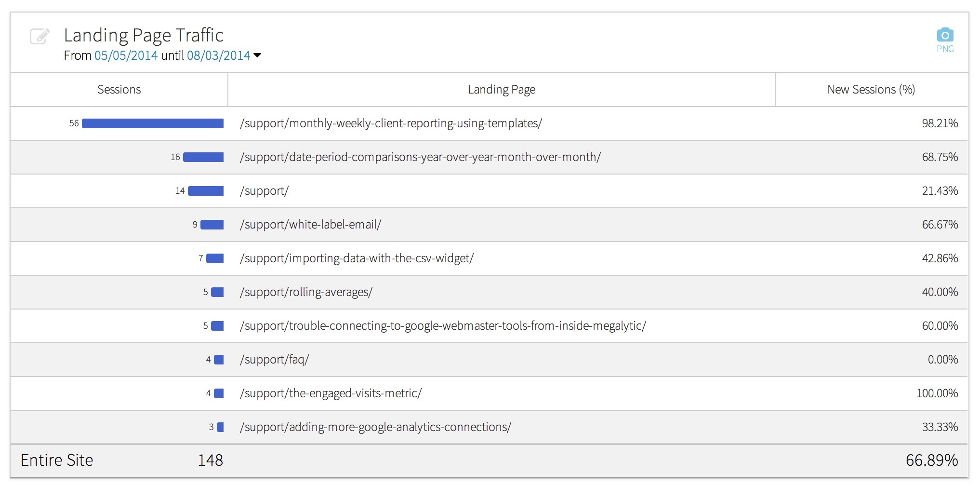
Task: Click the /support/faq/ landing page entry
Action: click(x=275, y=360)
